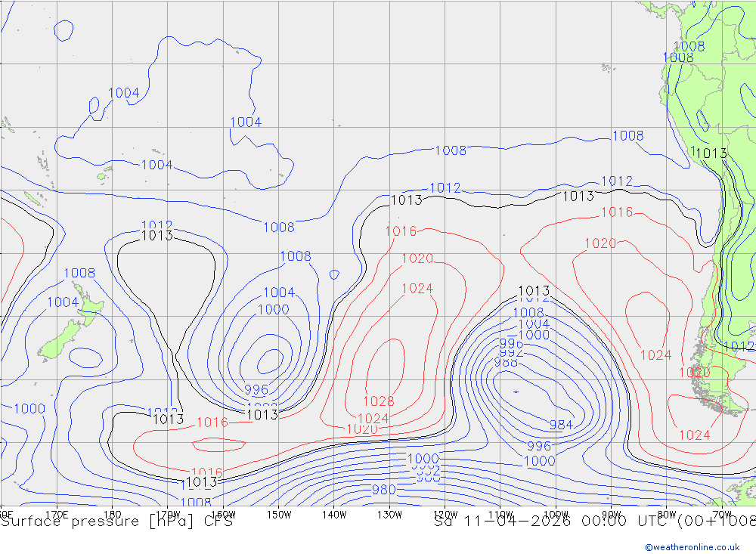The width and height of the screenshot is (756, 554).
Task: Select the 1008 label just north of New Zealand
Action: tap(79, 273)
